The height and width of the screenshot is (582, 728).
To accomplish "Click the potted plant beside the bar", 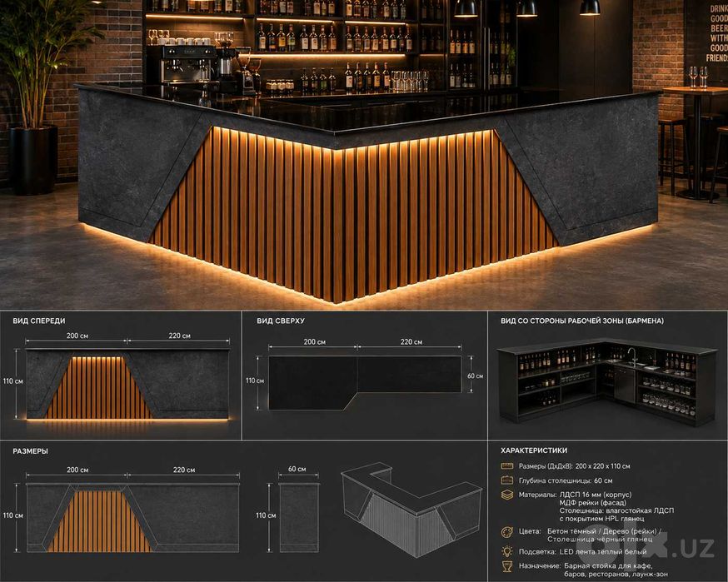I will point(38,97).
